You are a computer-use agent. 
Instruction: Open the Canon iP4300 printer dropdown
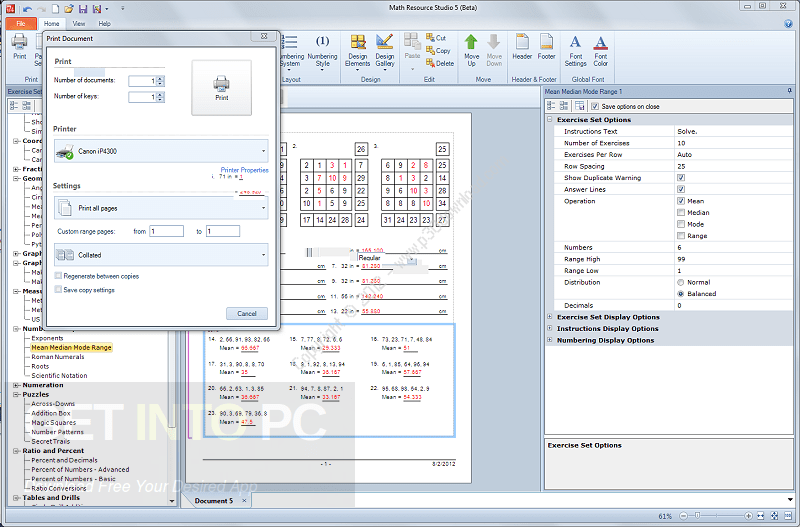tap(161, 151)
